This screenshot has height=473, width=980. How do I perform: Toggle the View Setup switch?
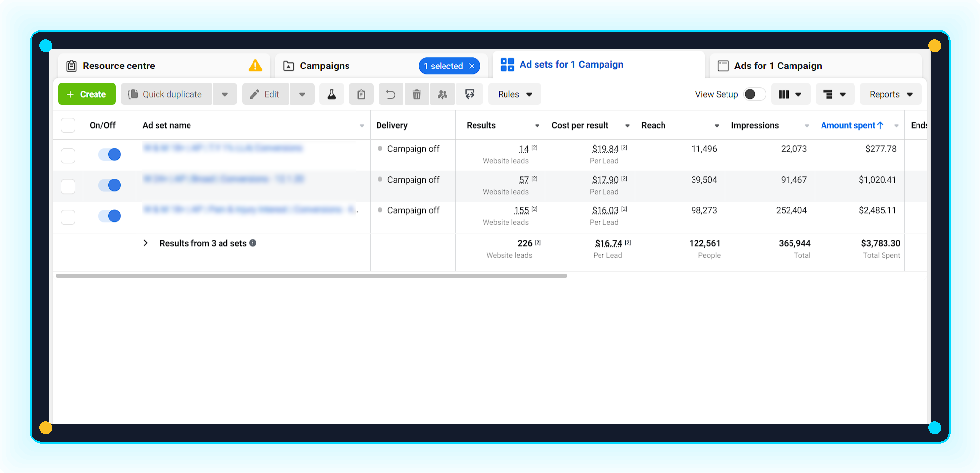pyautogui.click(x=754, y=94)
